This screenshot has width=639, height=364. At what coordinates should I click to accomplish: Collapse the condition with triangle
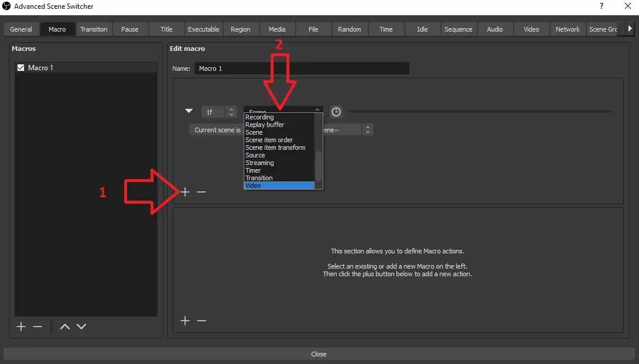(x=189, y=111)
